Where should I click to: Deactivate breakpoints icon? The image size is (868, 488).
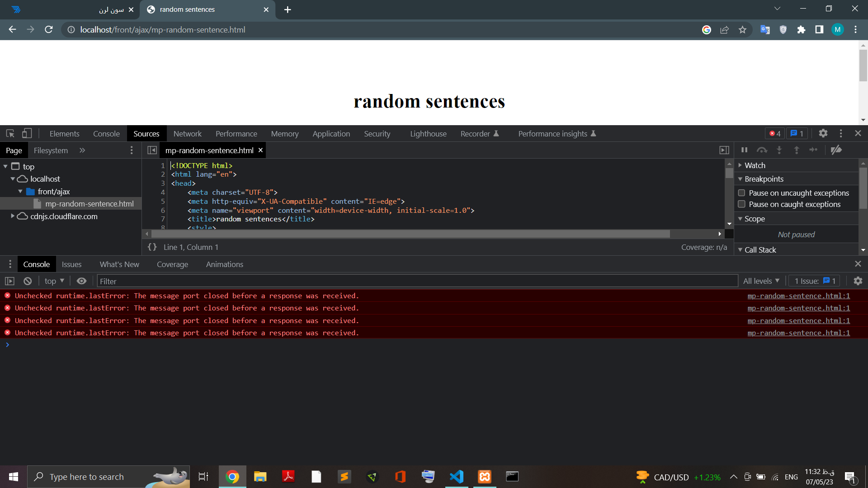(836, 150)
